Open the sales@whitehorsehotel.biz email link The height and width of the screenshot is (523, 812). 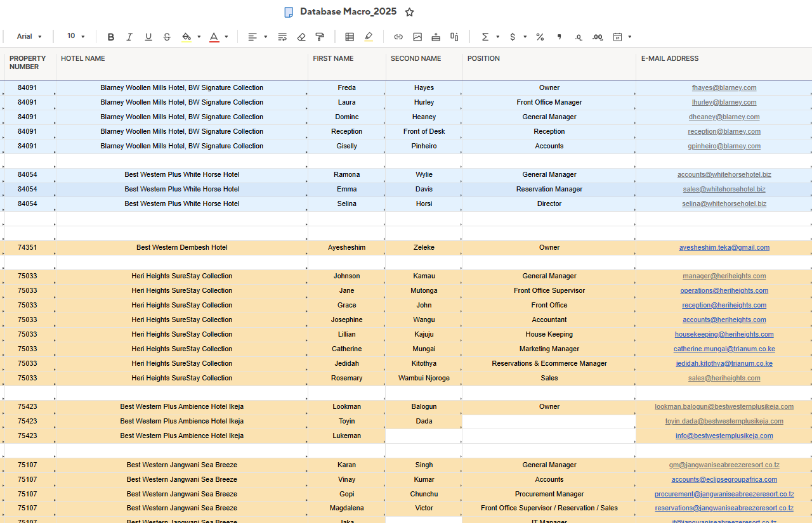pos(724,190)
